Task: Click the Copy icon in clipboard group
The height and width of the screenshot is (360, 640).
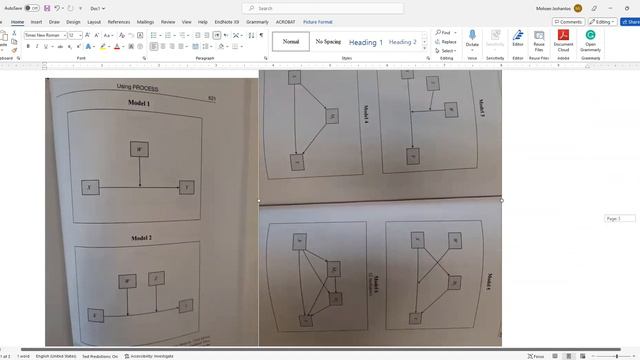Action: pos(14,42)
